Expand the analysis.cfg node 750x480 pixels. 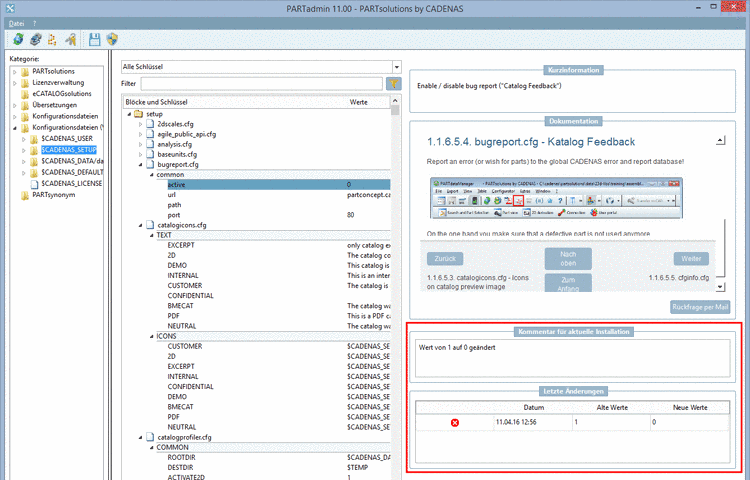pyautogui.click(x=141, y=144)
